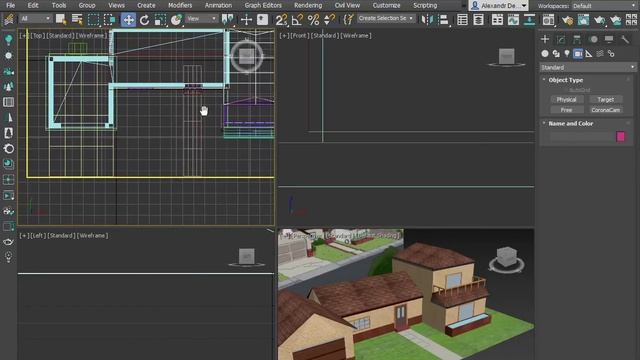Switch to the Hierarchy panel tab
This screenshot has width=640, height=360.
pos(577,39)
